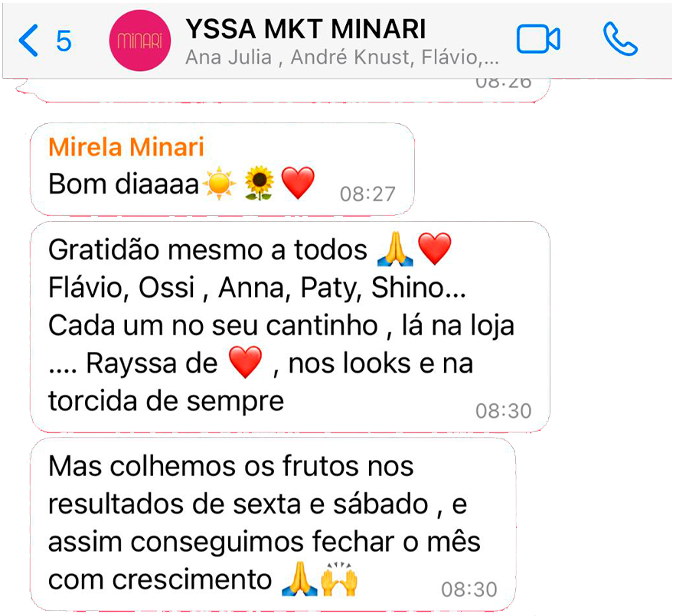
Task: Tap the back arrow chevron
Action: coord(28,41)
